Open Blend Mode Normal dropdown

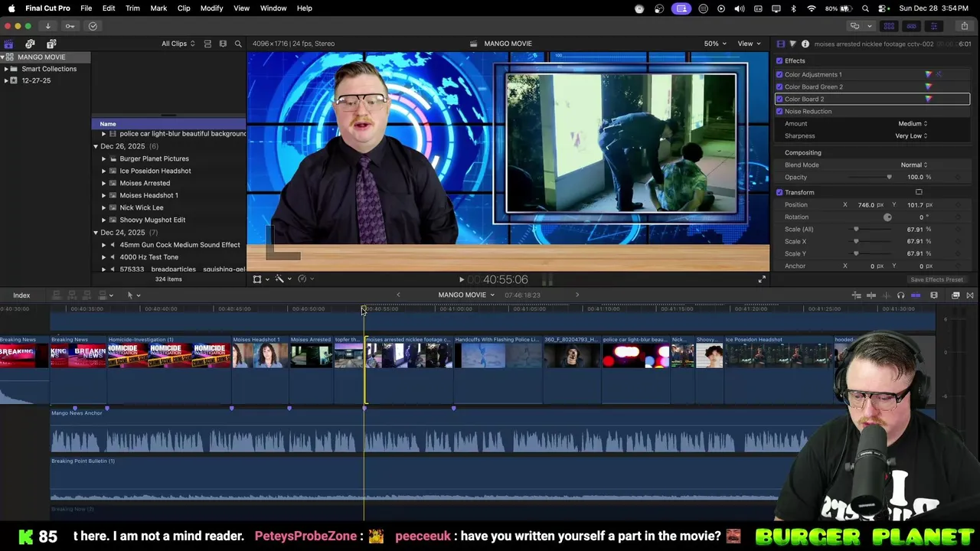[914, 165]
